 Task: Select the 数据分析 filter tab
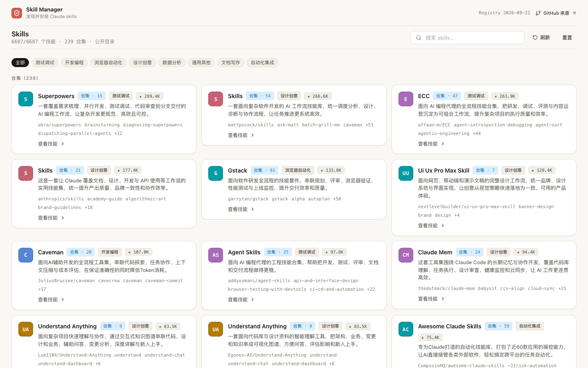(172, 63)
